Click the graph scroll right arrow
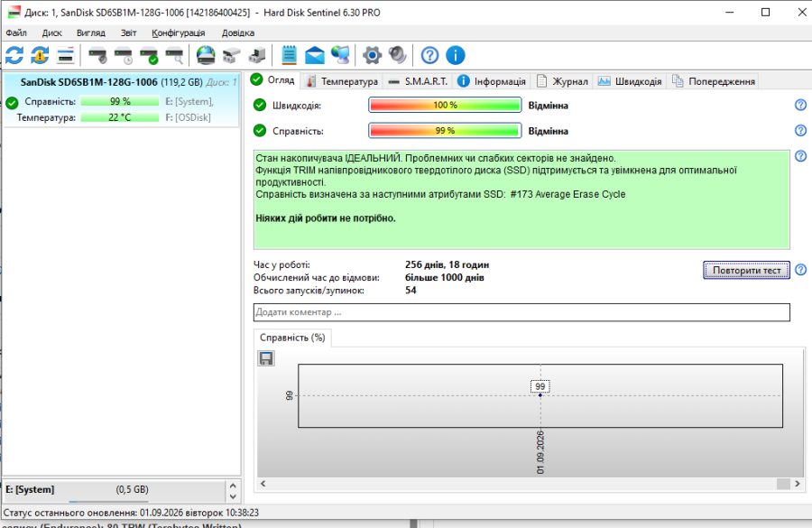This screenshot has width=812, height=528. point(798,484)
